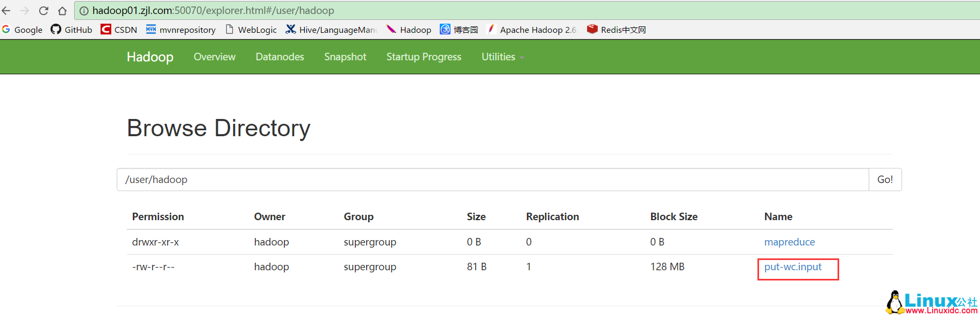Click the Size column header
Image resolution: width=980 pixels, height=316 pixels.
(476, 216)
